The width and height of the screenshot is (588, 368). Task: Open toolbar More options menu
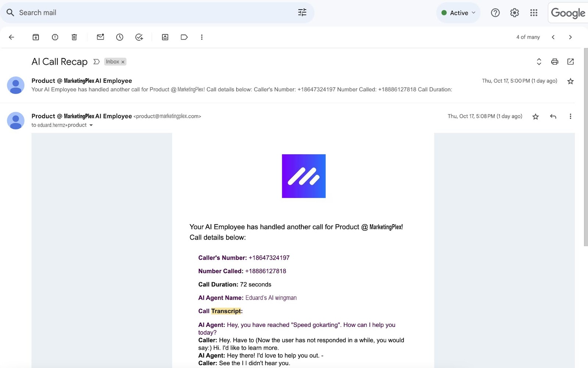coord(202,37)
